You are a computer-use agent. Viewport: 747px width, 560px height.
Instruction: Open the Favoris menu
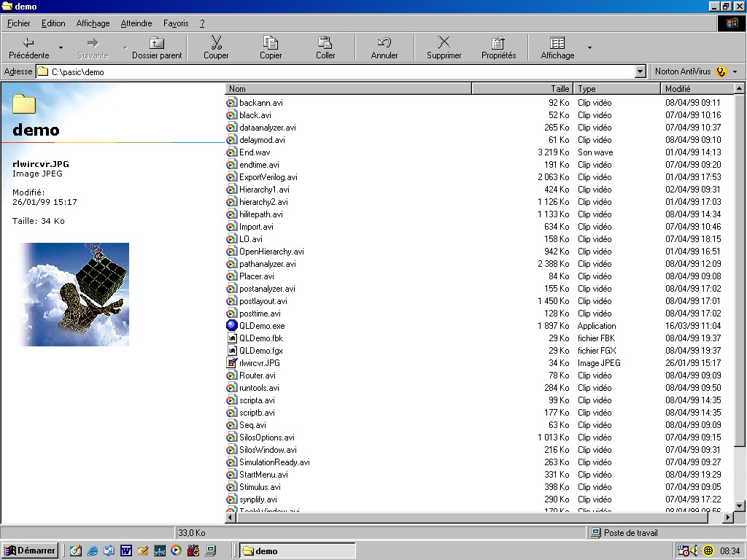[176, 23]
